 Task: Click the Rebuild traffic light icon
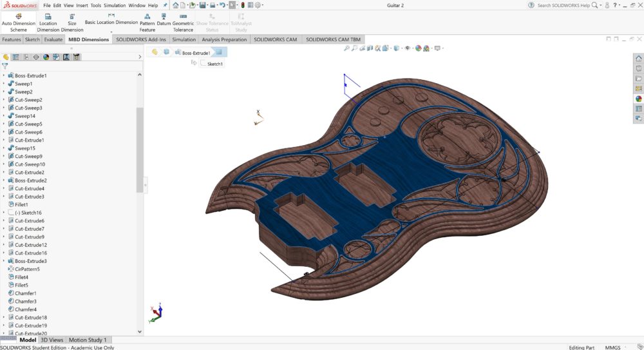(242, 5)
